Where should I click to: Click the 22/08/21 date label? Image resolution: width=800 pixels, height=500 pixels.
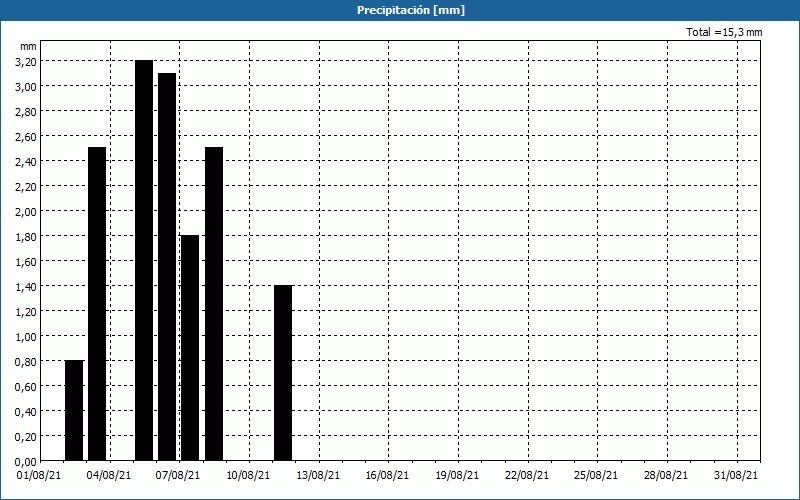tap(527, 476)
